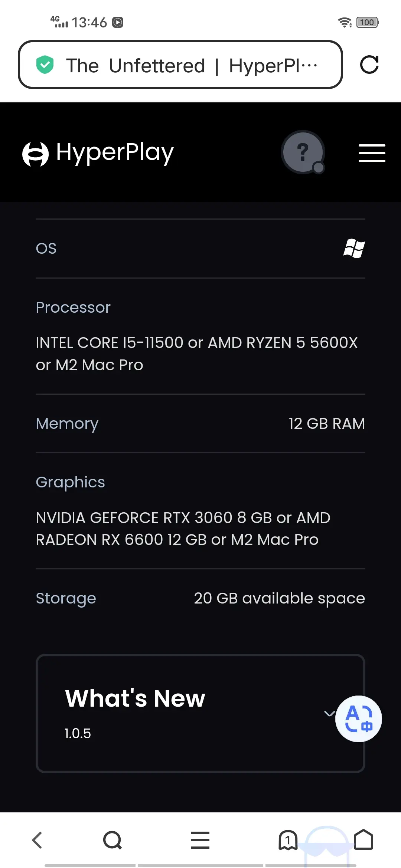Open the What's New 1.0.5 panel

tap(200, 713)
